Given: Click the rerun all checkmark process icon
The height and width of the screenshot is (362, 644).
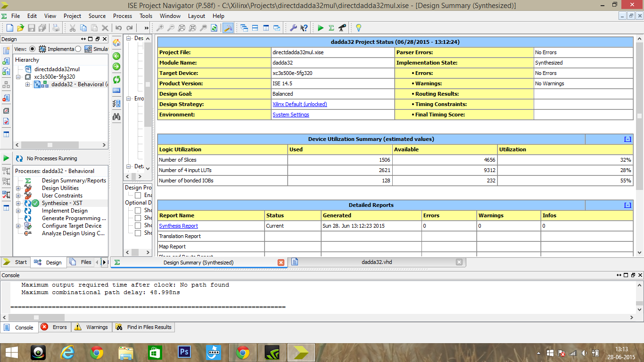Looking at the screenshot, I should [x=6, y=194].
